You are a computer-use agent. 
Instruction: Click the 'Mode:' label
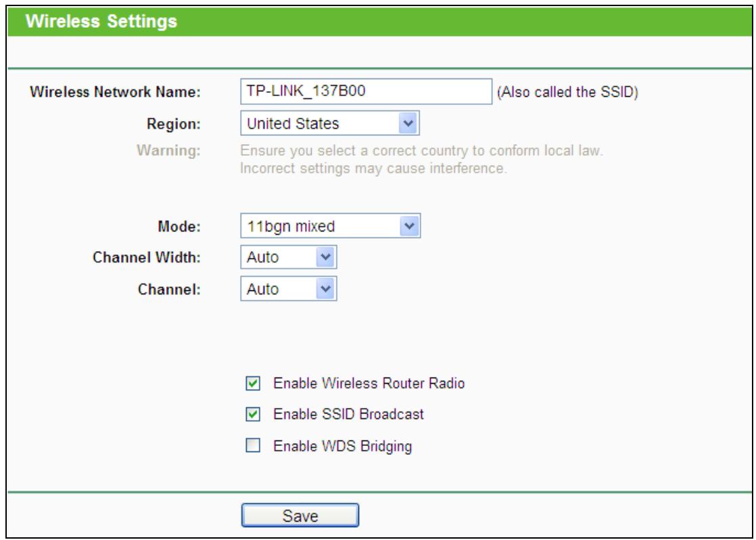click(179, 226)
